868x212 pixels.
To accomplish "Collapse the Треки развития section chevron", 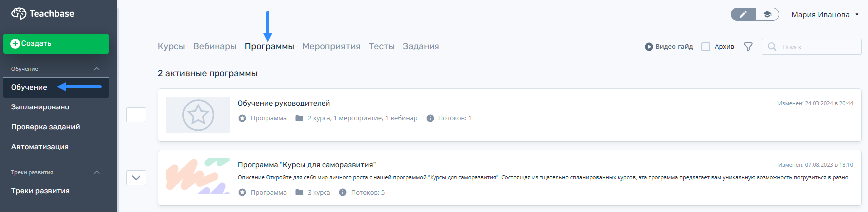I will tap(97, 172).
